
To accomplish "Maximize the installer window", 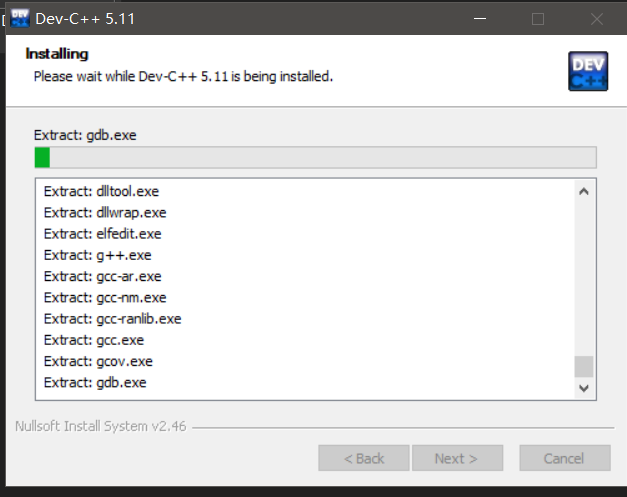I will tap(538, 18).
